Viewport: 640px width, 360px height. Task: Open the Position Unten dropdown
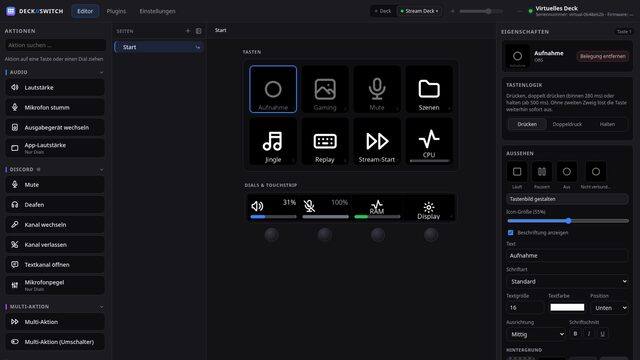coord(610,308)
